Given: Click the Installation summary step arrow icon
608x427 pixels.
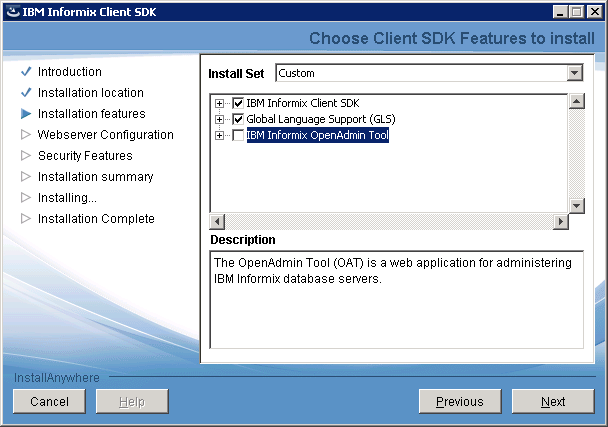Looking at the screenshot, I should [26, 176].
